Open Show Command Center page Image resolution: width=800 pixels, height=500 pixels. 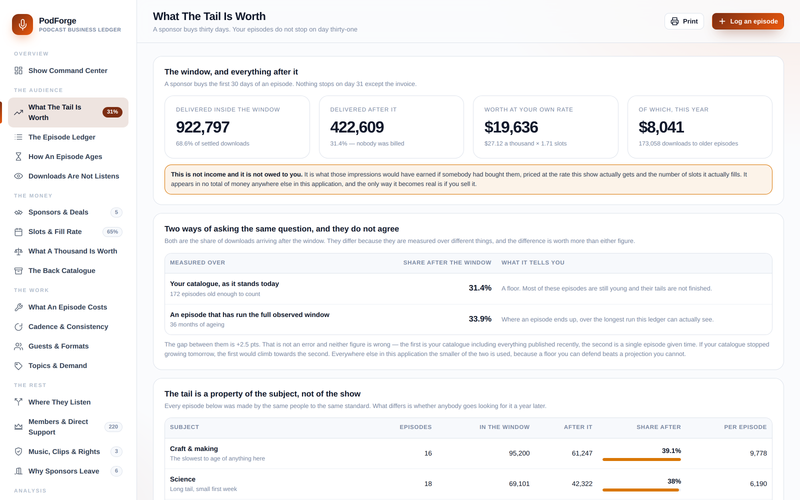68,70
